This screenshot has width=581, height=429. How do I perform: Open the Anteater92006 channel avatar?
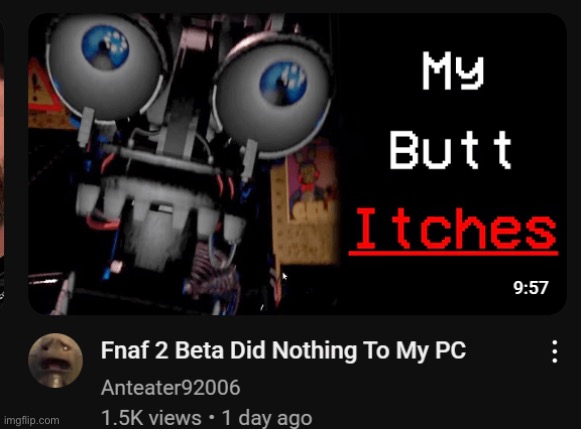pyautogui.click(x=56, y=360)
